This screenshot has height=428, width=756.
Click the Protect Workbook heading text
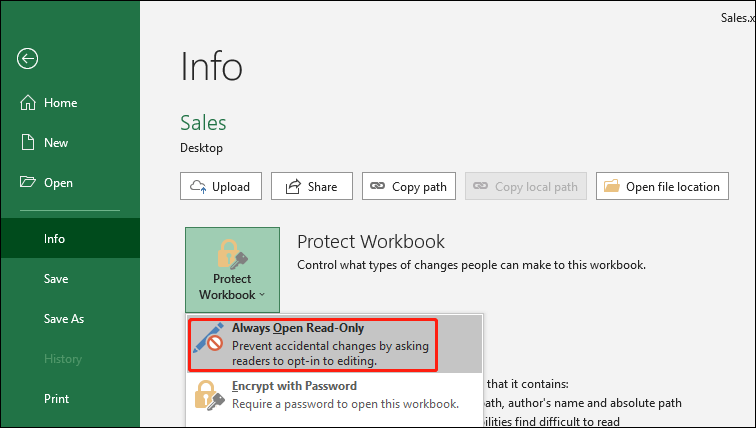(x=370, y=242)
